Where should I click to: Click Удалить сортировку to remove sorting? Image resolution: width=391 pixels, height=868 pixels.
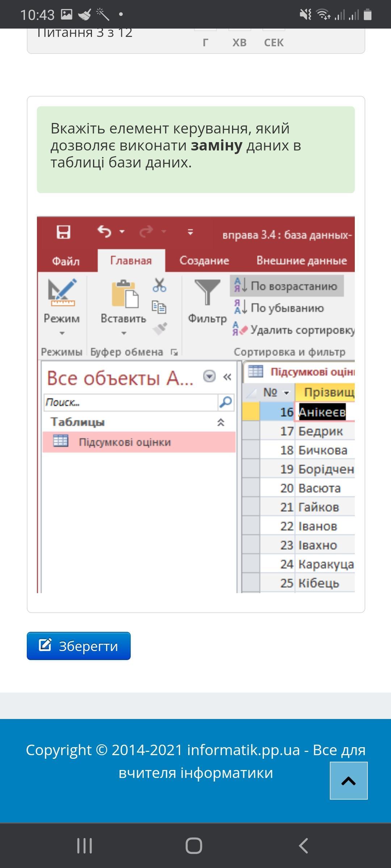click(294, 330)
